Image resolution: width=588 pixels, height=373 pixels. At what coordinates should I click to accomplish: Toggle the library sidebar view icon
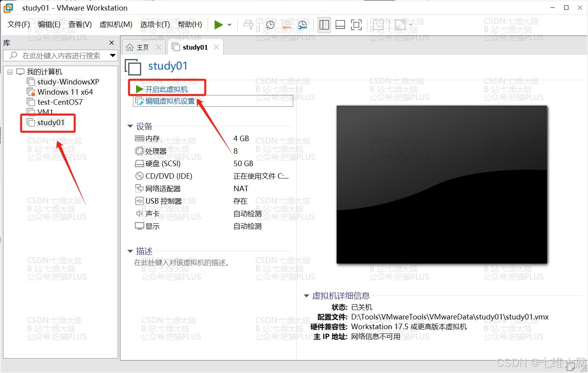[324, 25]
